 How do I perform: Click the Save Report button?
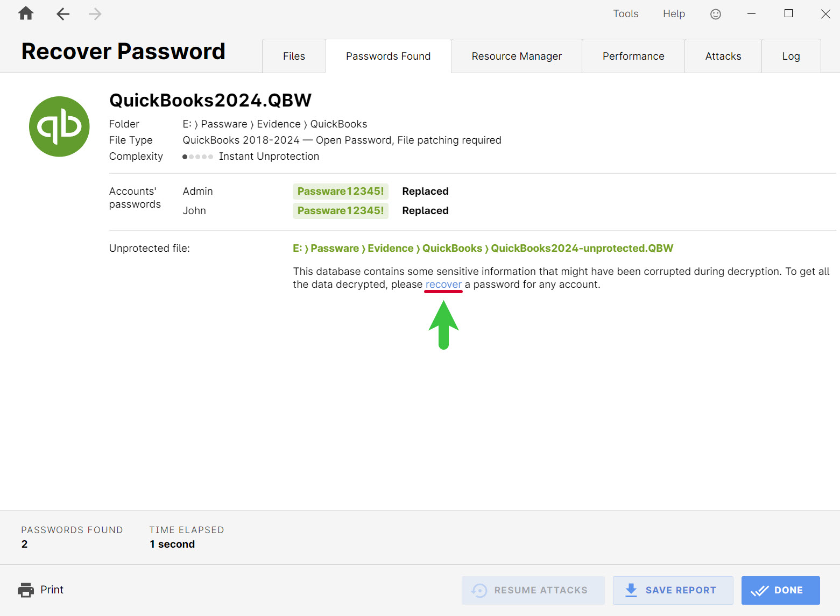[673, 590]
